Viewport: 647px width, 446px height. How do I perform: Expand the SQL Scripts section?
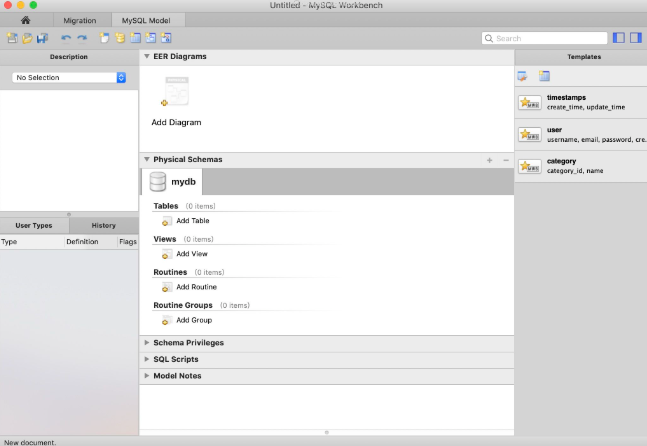point(146,359)
